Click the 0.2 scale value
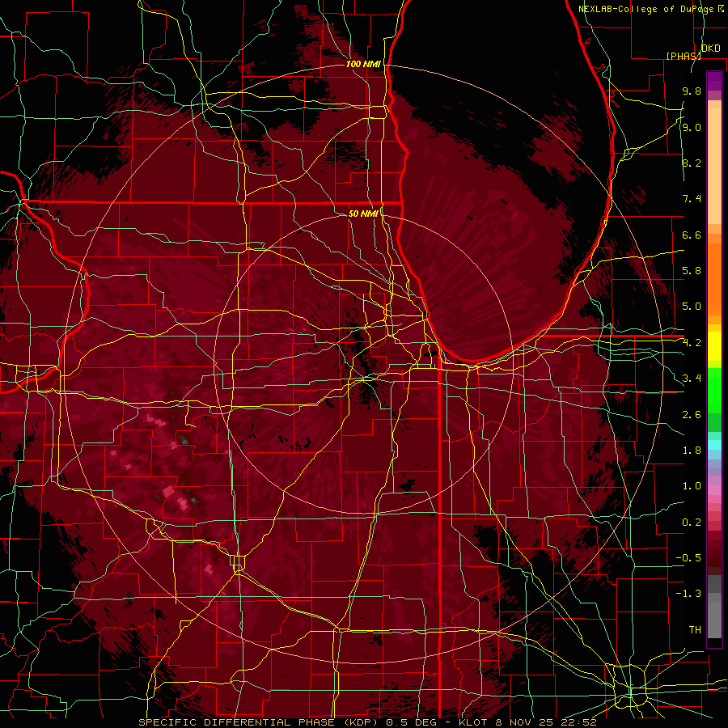728x728 pixels. coord(692,522)
